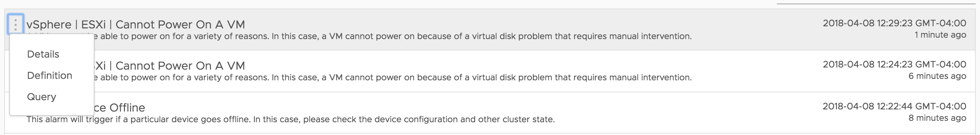Select the alert row from 6 minutes ago

tap(490, 71)
